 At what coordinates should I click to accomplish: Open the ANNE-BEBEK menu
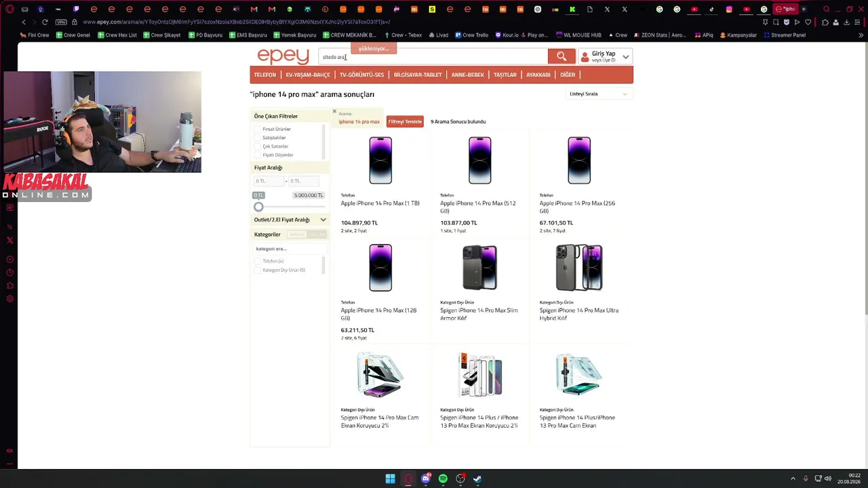[x=468, y=75]
